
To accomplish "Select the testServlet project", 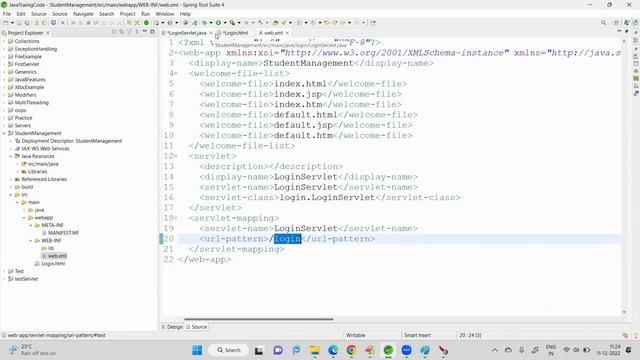I will [x=26, y=279].
